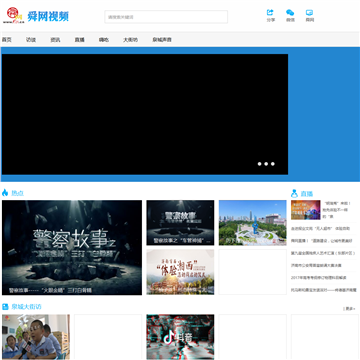
Task: Select the first carousel dot
Action: pos(259,164)
